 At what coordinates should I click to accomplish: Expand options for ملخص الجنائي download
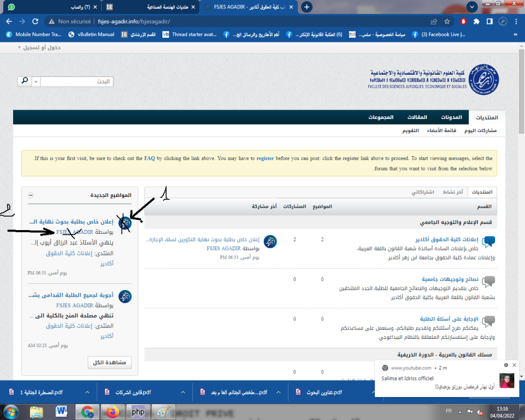tap(278, 392)
